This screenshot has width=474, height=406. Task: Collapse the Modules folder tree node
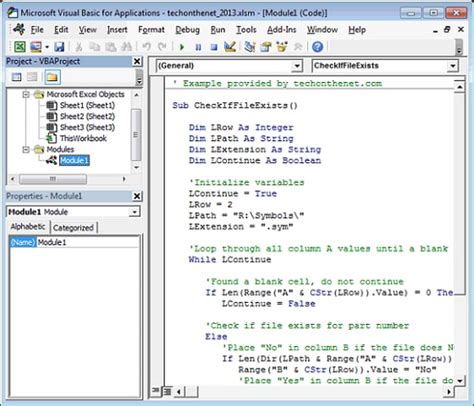pos(26,150)
